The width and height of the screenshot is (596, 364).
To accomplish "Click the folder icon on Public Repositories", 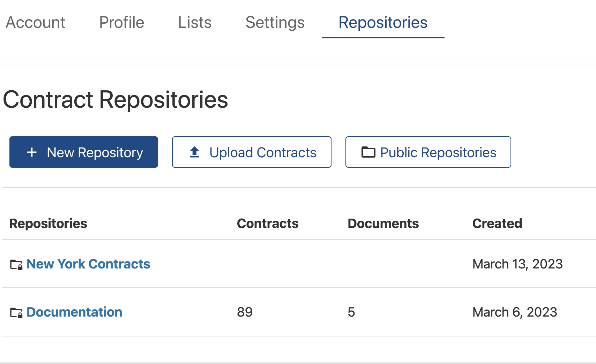I will [368, 152].
